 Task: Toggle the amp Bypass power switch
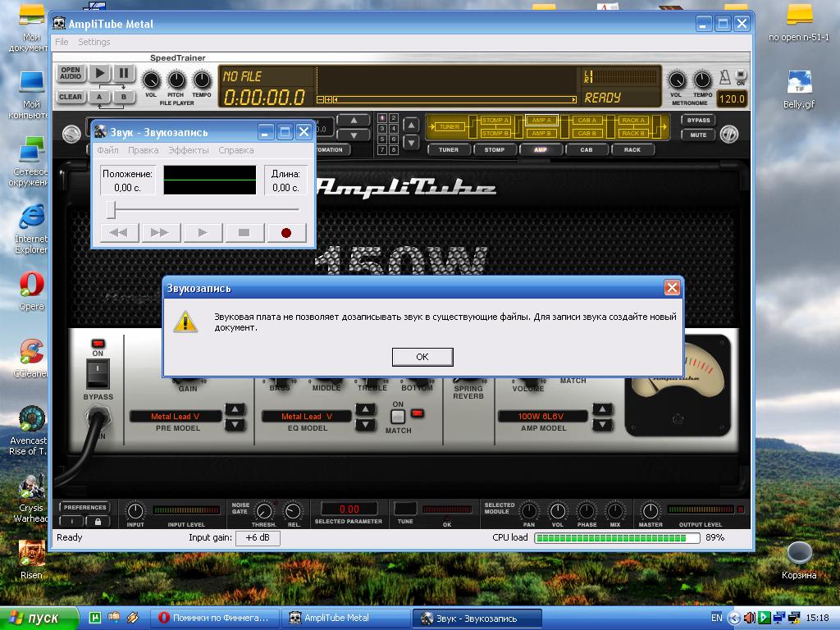98,375
